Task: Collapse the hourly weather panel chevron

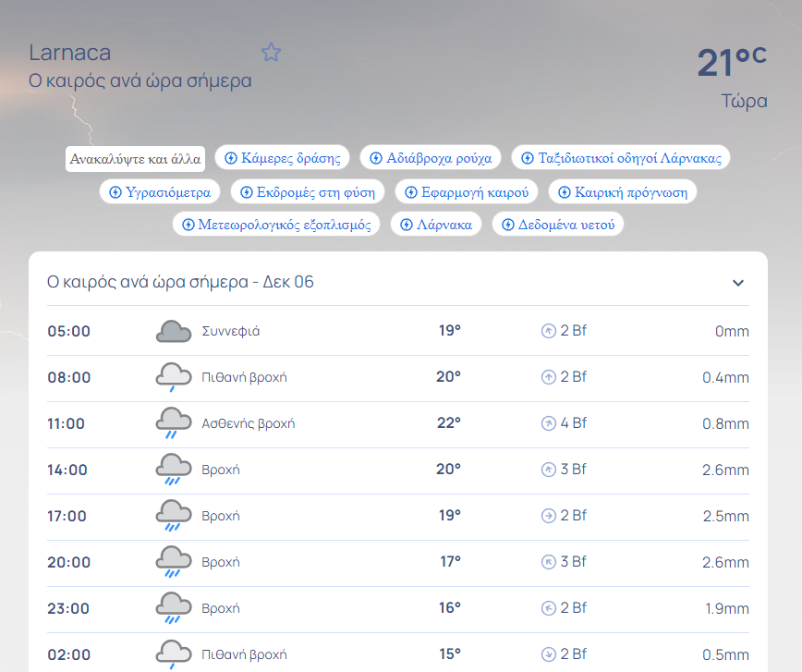Action: coord(737,283)
